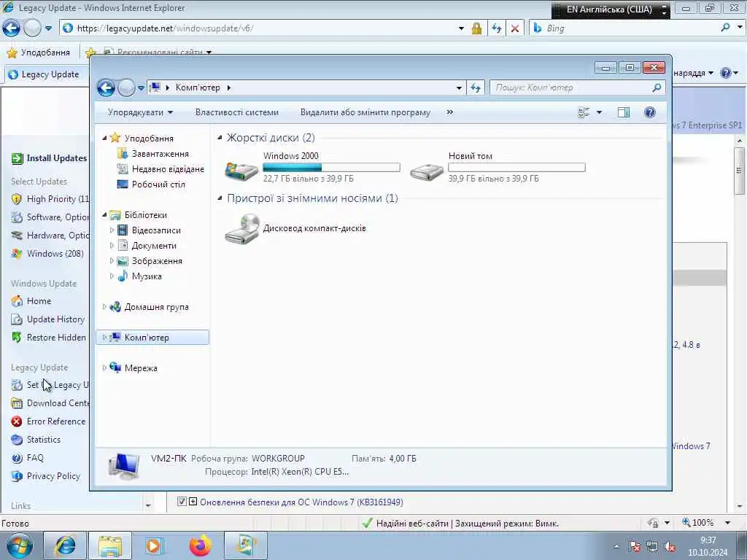Image resolution: width=747 pixels, height=560 pixels.
Task: Click the IE address bar URL field
Action: point(264,28)
